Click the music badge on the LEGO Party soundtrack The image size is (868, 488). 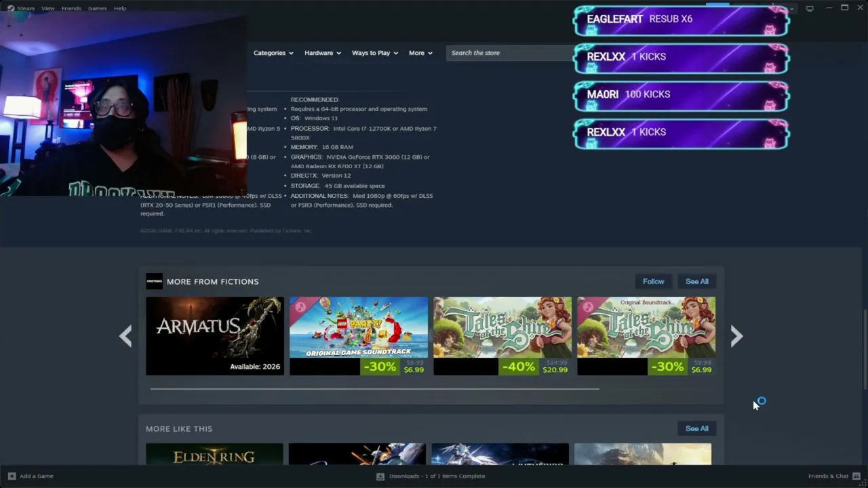[x=299, y=306]
